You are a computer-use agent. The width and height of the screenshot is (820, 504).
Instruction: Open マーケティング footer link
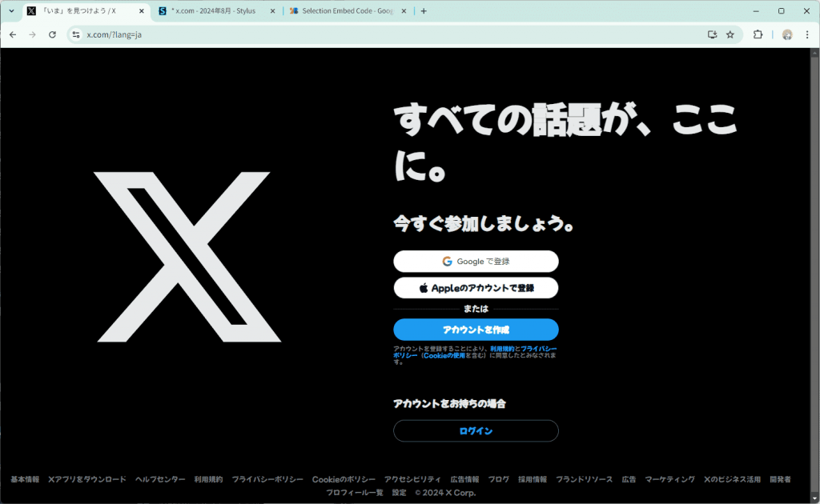tap(670, 479)
